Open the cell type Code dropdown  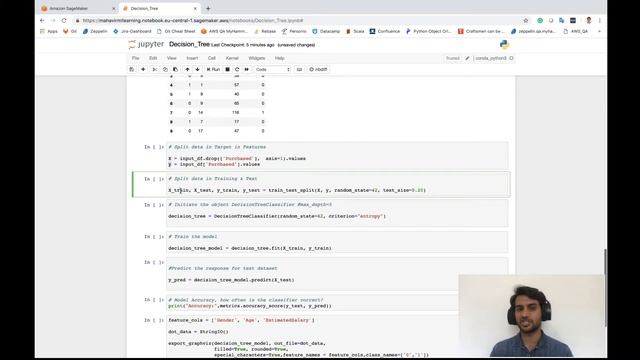coord(273,69)
